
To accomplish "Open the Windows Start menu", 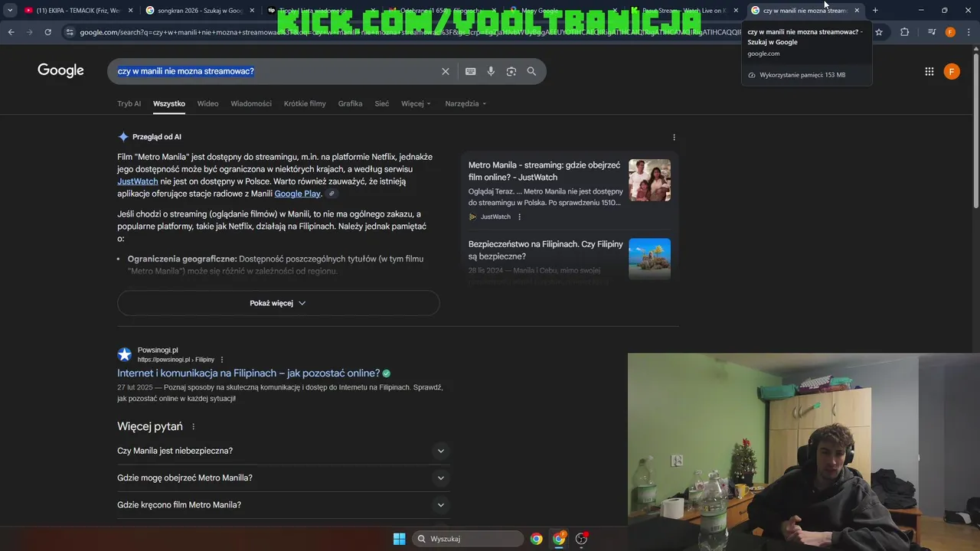I will pyautogui.click(x=399, y=539).
